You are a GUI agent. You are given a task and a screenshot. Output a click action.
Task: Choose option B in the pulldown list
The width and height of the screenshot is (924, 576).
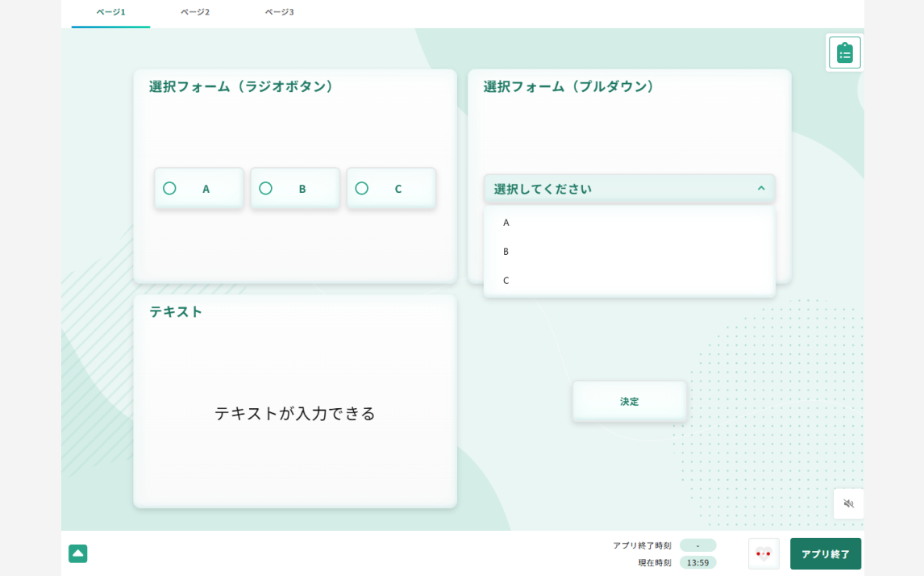coord(630,251)
